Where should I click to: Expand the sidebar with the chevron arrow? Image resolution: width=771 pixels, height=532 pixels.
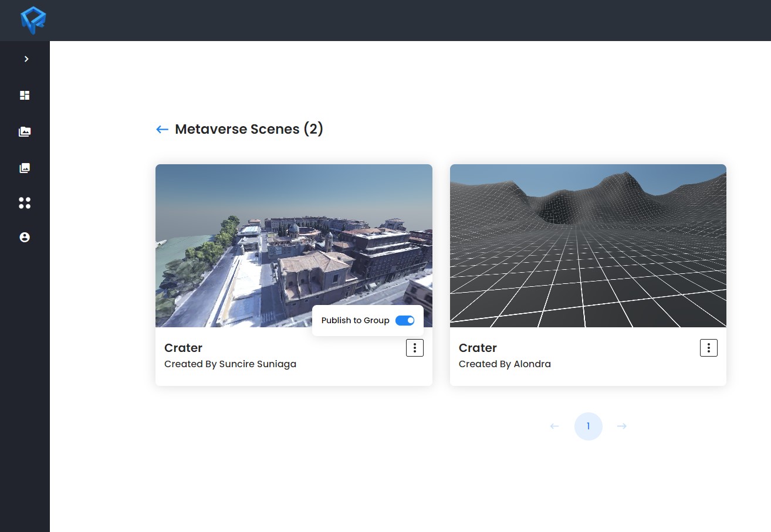26,59
